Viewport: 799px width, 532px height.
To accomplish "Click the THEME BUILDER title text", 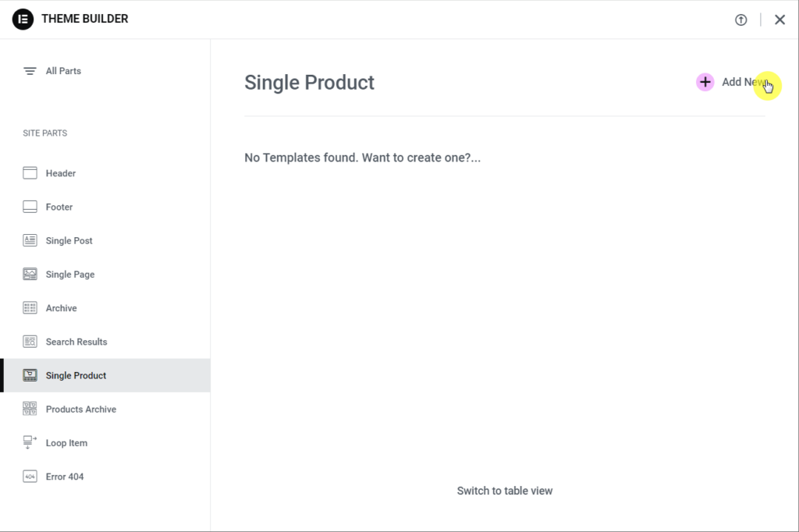I will [x=85, y=19].
